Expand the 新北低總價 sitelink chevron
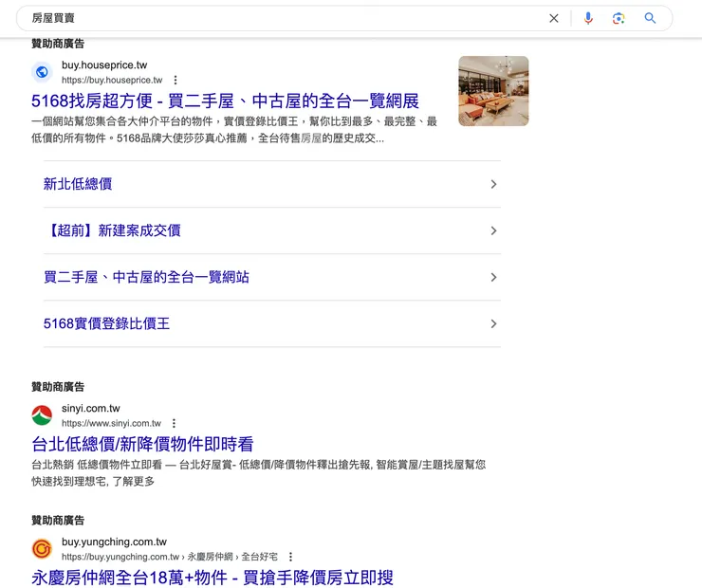The height and width of the screenshot is (588, 702). pos(493,184)
